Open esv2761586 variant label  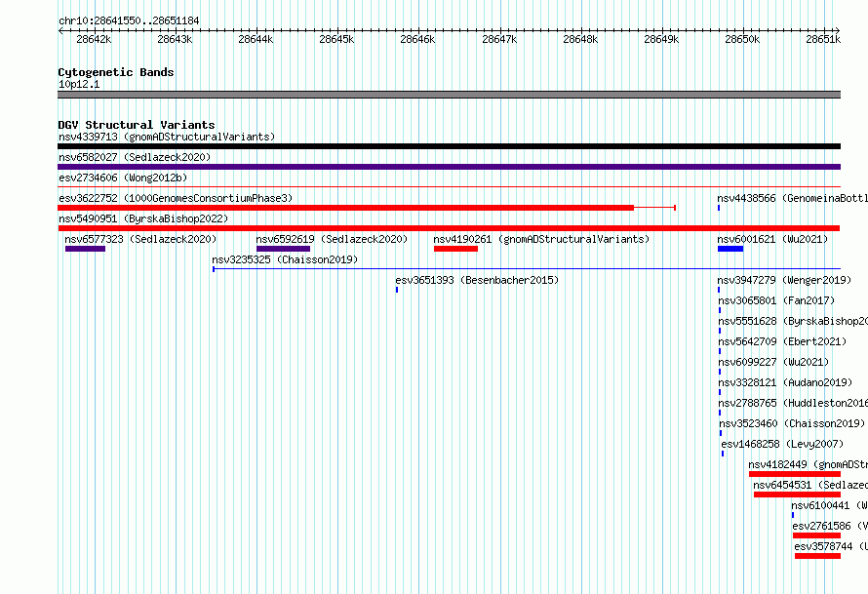click(x=830, y=526)
